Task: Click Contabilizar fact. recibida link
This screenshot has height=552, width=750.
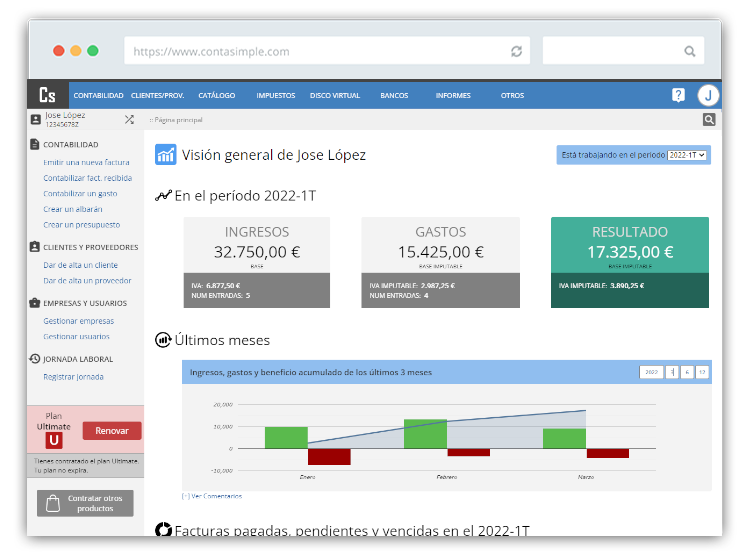Action: point(88,178)
